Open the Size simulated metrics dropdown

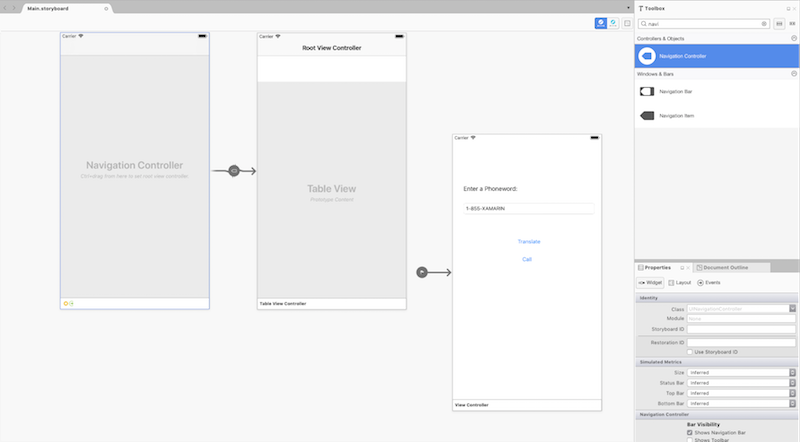click(x=792, y=373)
